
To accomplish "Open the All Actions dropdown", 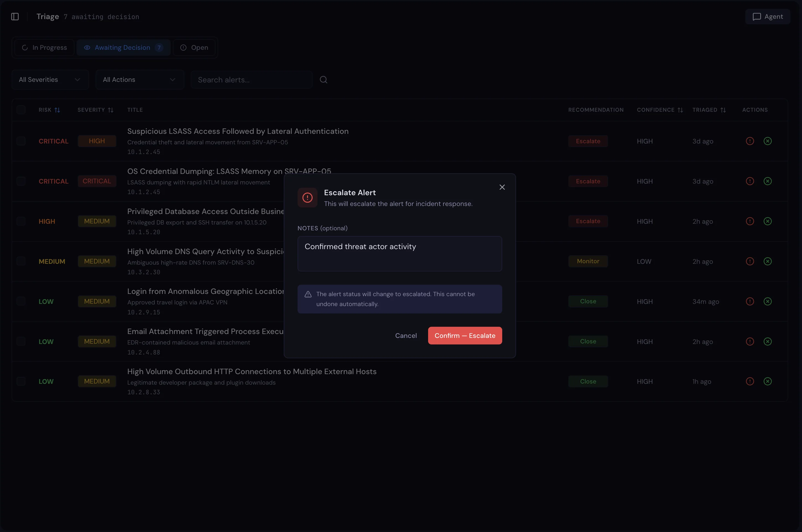I will 140,80.
